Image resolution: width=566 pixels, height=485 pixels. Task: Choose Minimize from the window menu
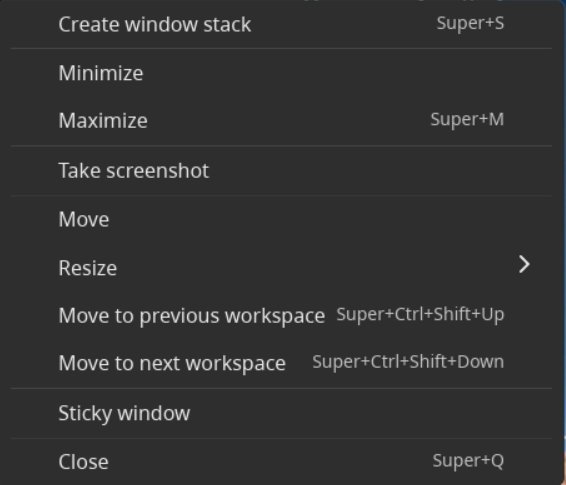[282, 73]
